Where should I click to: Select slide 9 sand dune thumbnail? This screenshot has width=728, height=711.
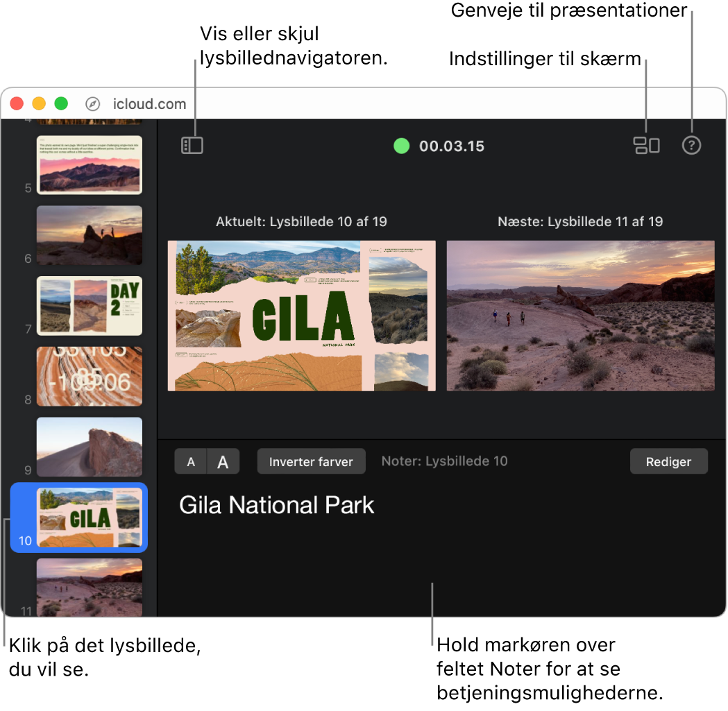(x=90, y=447)
